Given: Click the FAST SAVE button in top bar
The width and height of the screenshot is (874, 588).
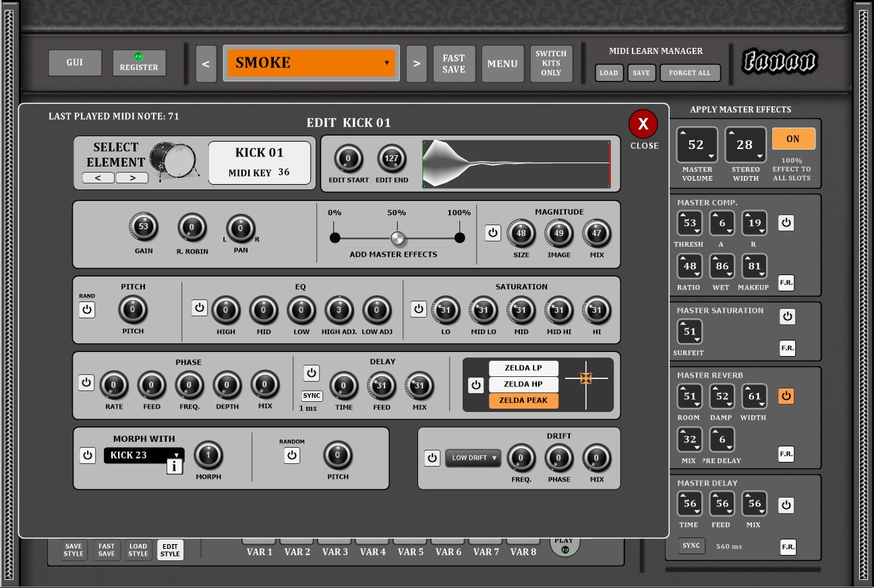Looking at the screenshot, I should [454, 64].
